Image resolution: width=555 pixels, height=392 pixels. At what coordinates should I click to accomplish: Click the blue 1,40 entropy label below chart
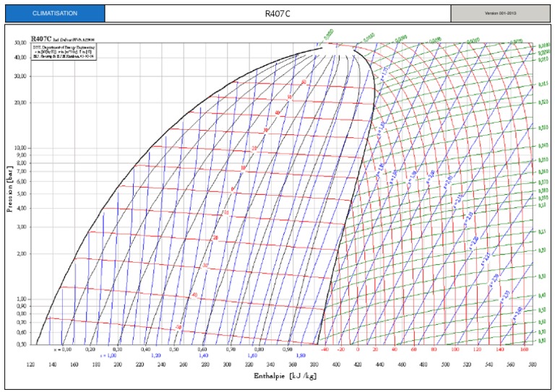click(x=204, y=356)
